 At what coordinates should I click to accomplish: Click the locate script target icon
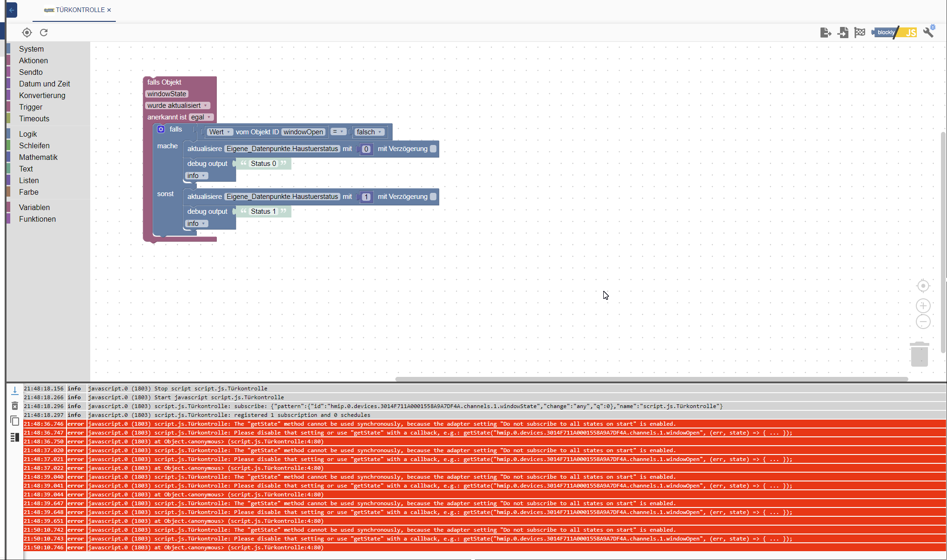point(27,33)
